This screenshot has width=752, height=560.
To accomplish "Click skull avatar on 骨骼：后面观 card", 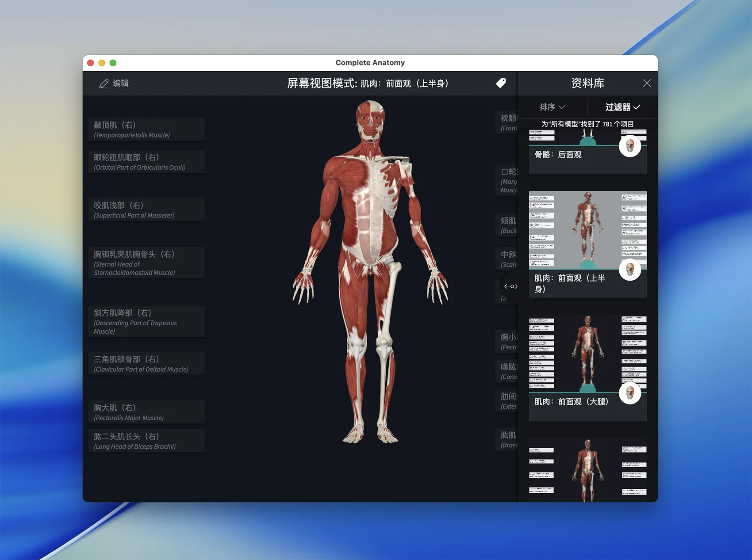I will (x=630, y=146).
